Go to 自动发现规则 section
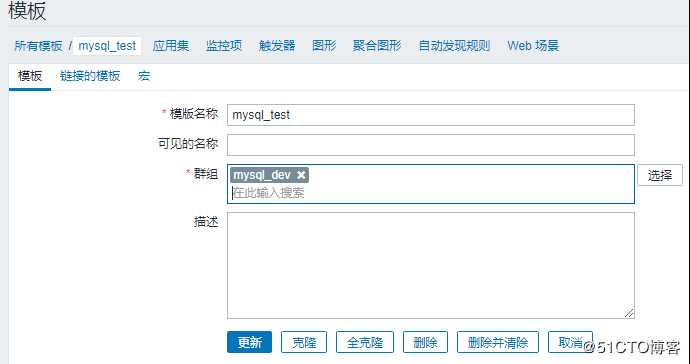The width and height of the screenshot is (690, 364). click(454, 46)
